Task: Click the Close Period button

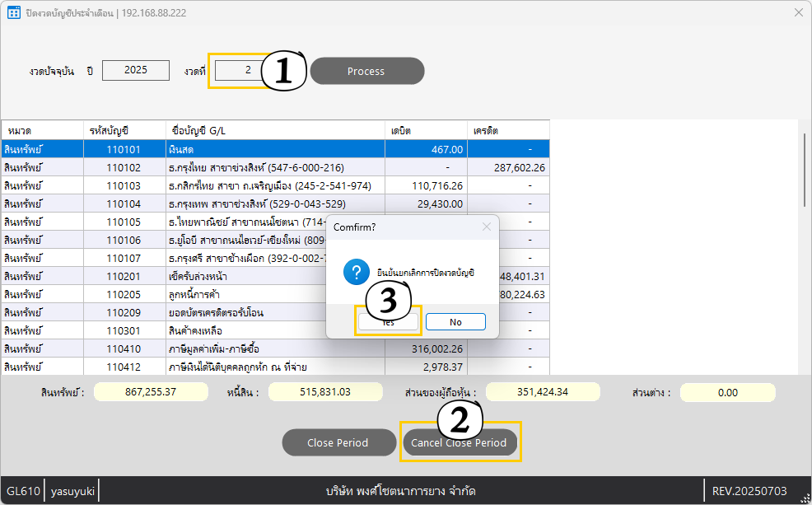Action: click(338, 442)
